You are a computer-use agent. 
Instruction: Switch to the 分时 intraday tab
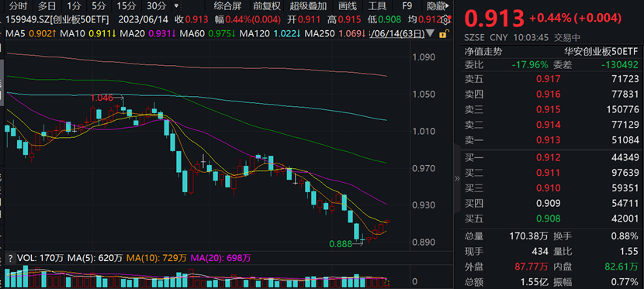coord(19,6)
